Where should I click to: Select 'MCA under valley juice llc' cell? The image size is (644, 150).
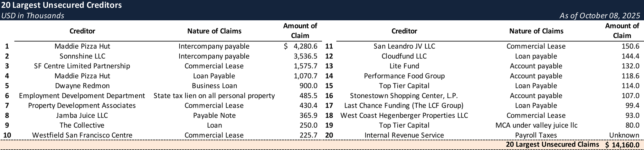tap(536, 125)
